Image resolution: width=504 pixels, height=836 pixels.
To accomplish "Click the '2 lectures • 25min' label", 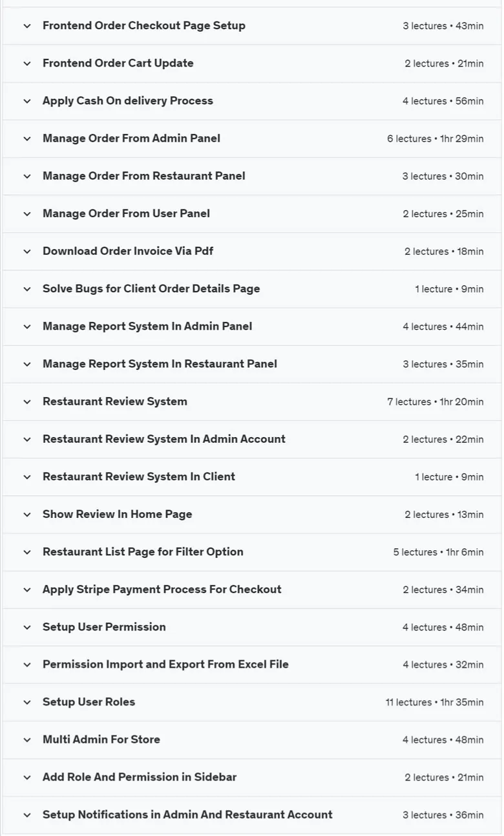I will click(x=445, y=214).
